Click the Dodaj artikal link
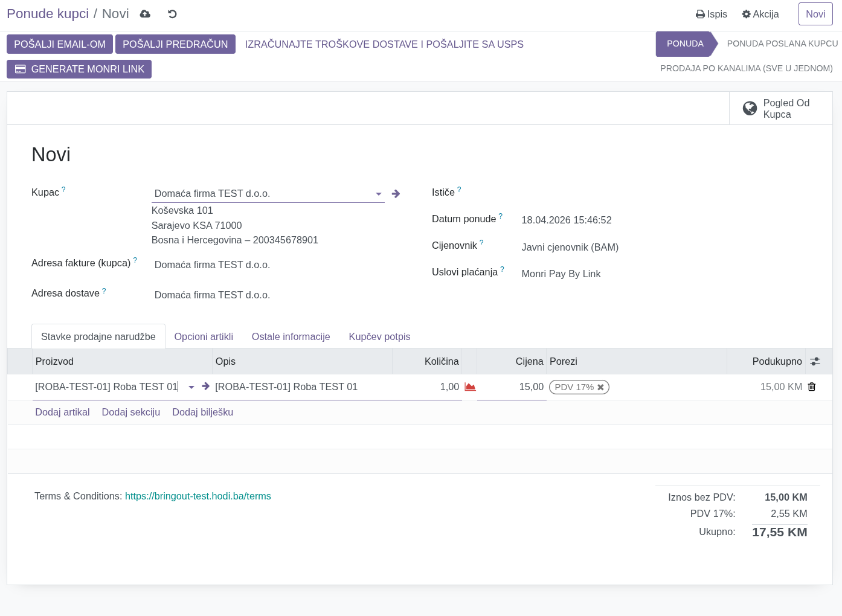Image resolution: width=842 pixels, height=616 pixels. tap(62, 412)
